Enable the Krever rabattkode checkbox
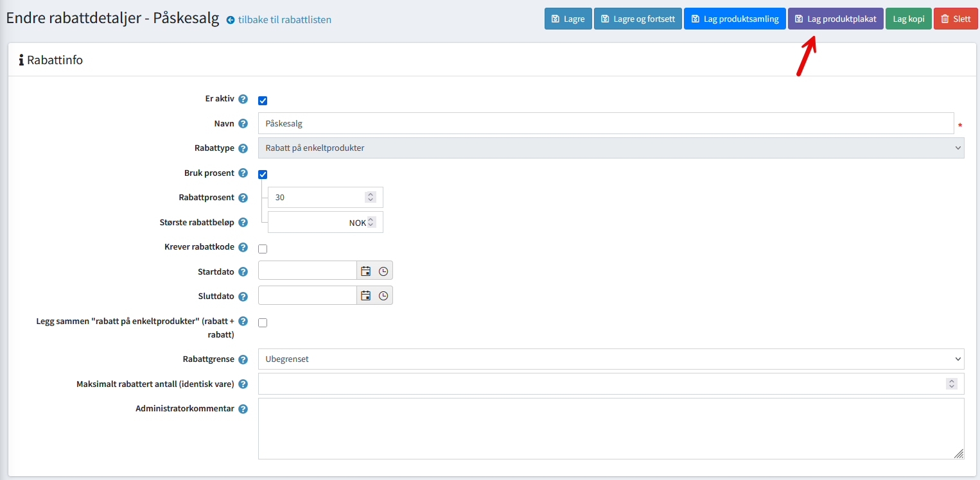This screenshot has height=480, width=980. 263,248
